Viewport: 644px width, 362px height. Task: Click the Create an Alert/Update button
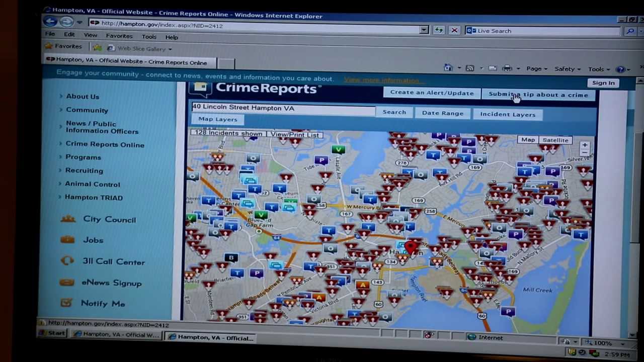tap(432, 93)
